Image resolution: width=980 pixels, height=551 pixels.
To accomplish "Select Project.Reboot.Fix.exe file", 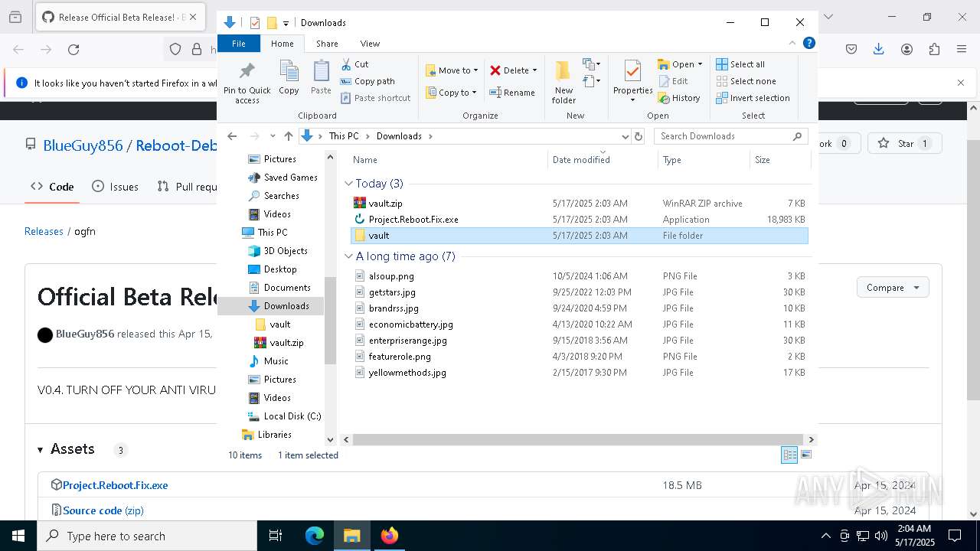I will click(x=580, y=220).
